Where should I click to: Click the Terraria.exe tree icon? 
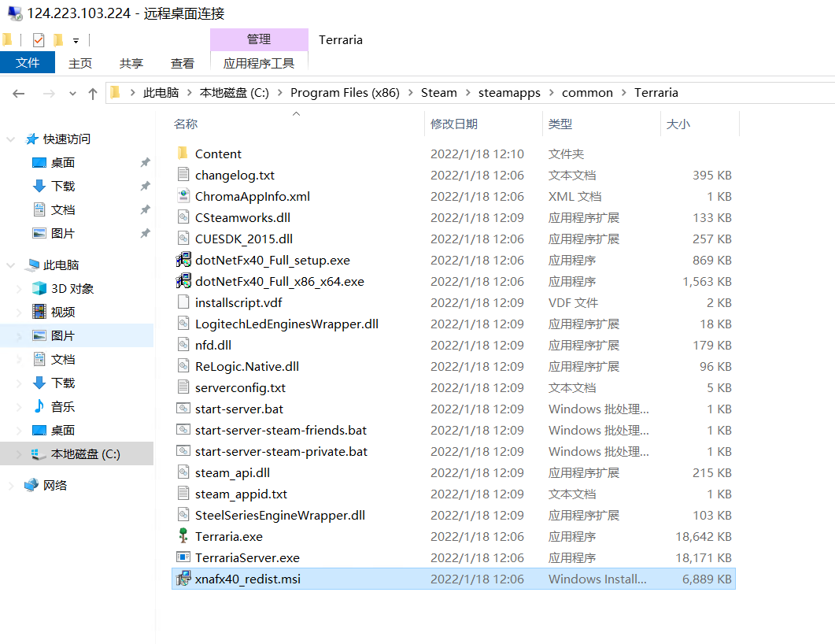(x=183, y=536)
